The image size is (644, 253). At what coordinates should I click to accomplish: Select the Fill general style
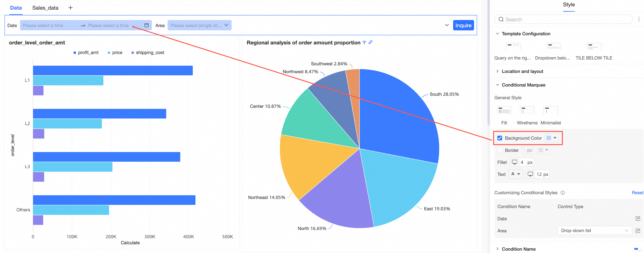point(504,115)
